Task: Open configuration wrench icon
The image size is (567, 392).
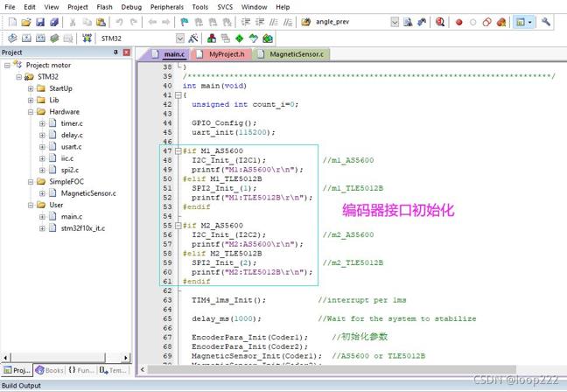Action: point(546,22)
